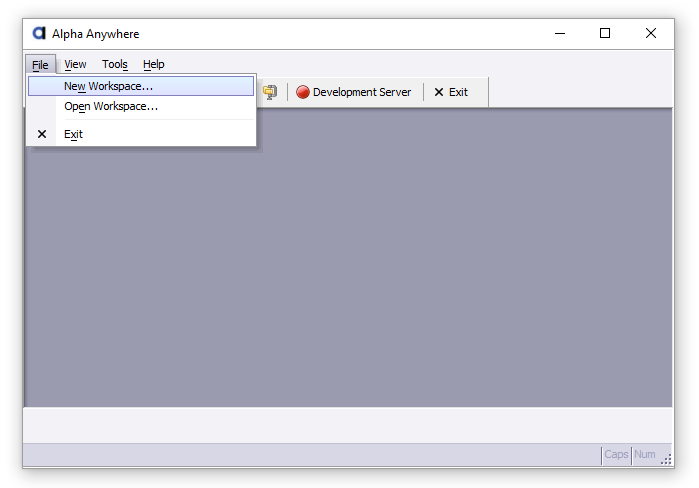This screenshot has width=699, height=488.
Task: Open the View menu
Action: [x=75, y=65]
